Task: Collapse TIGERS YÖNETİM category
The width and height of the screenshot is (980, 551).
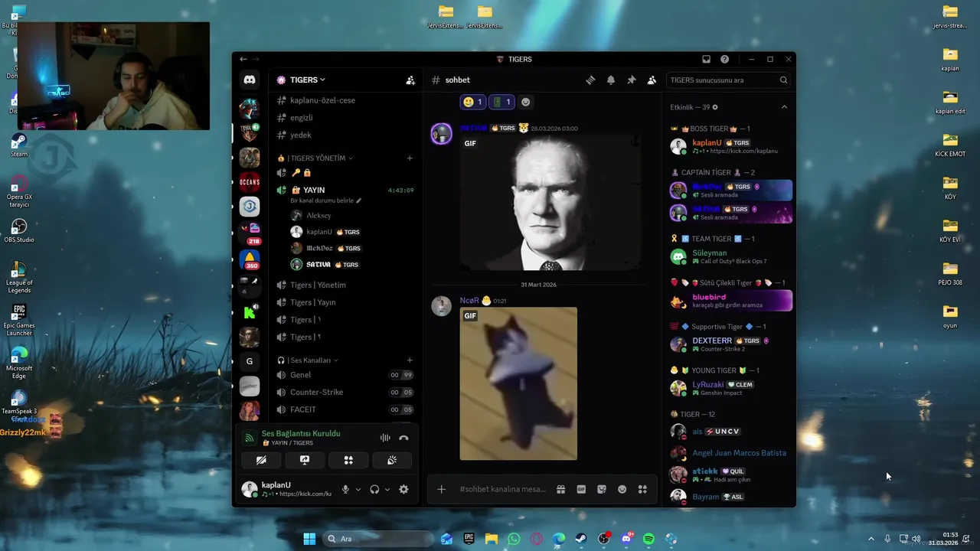Action: click(x=321, y=158)
